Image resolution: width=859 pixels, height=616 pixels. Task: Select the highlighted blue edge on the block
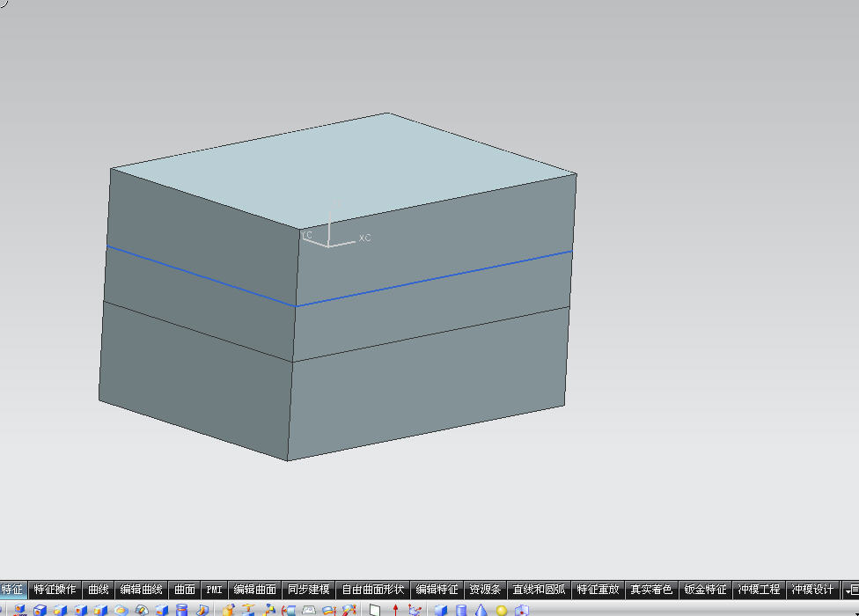[x=433, y=279]
